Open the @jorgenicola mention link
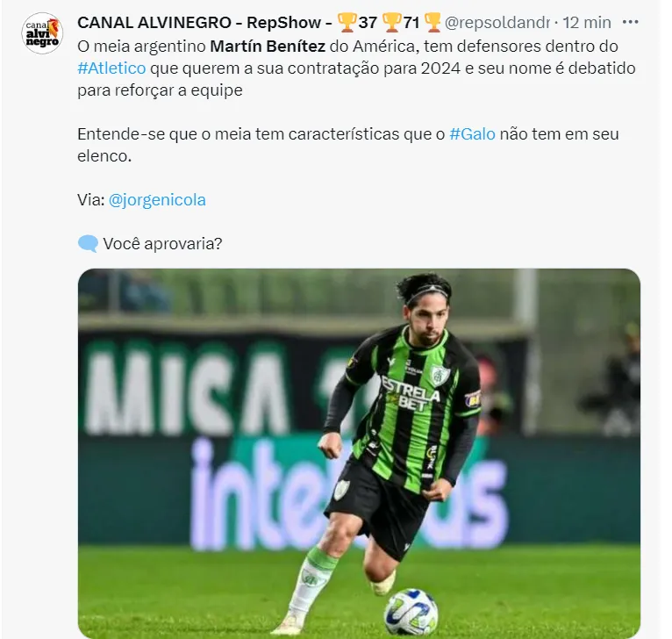 pyautogui.click(x=157, y=200)
